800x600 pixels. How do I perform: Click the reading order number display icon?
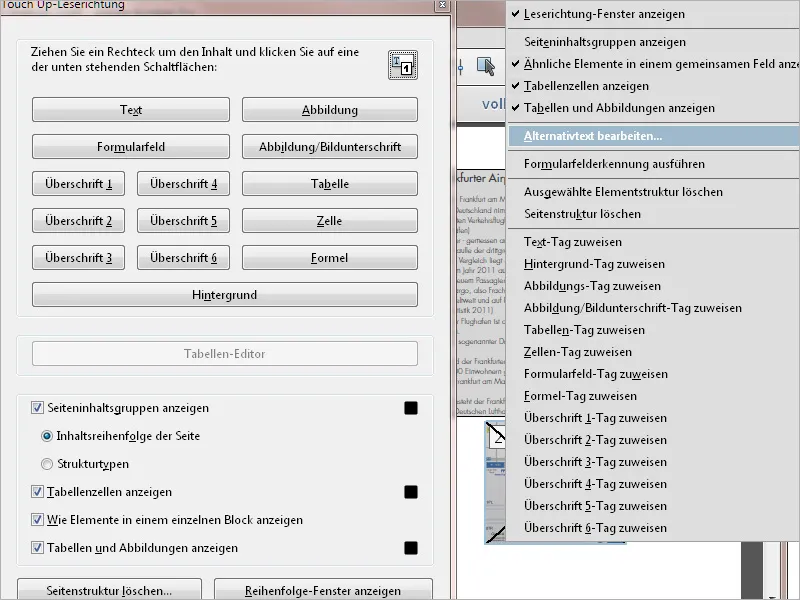coord(403,65)
